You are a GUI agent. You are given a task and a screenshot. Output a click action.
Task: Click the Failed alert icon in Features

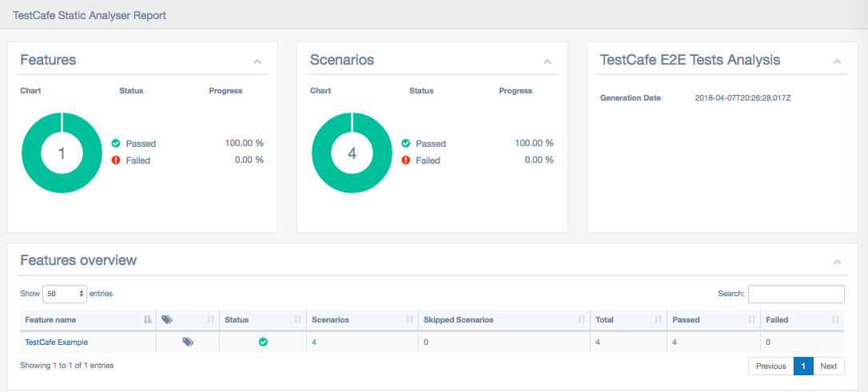pos(116,160)
